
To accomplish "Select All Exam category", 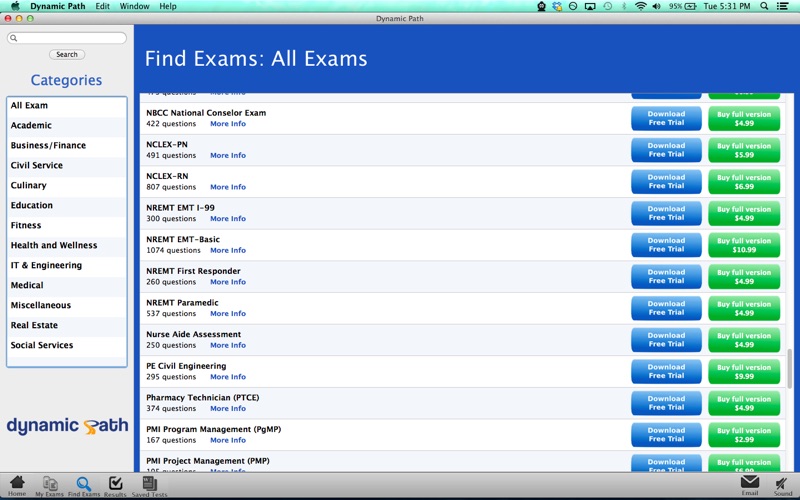I will pos(67,106).
